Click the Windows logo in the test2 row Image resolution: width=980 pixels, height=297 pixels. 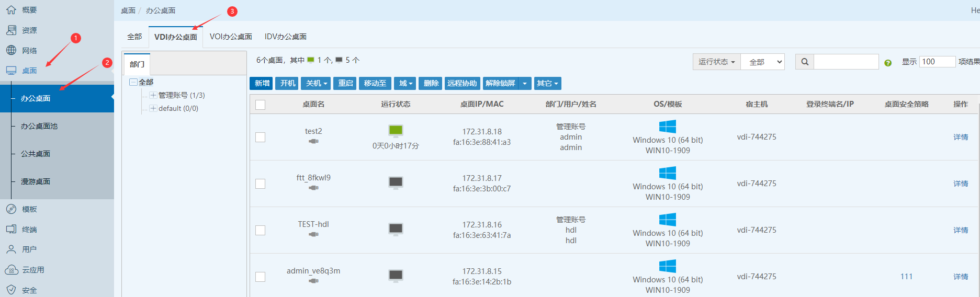[667, 127]
